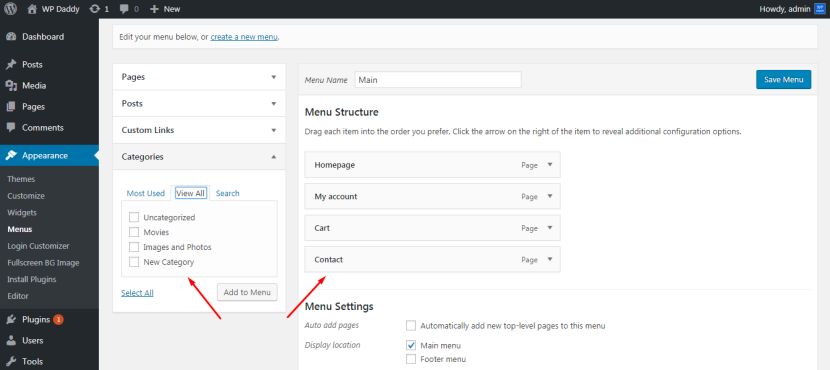This screenshot has height=370, width=830.
Task: Click the Select All link
Action: tap(137, 293)
